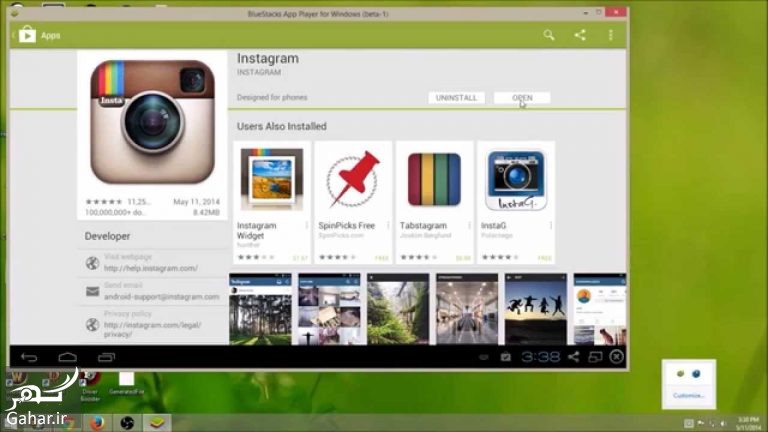The image size is (768, 432).
Task: Tap the Android home button
Action: click(x=68, y=358)
